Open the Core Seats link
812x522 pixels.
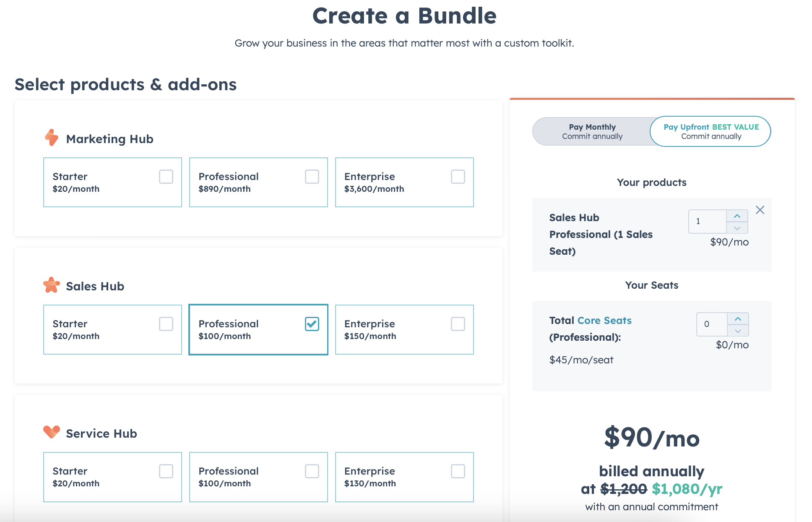(x=604, y=320)
